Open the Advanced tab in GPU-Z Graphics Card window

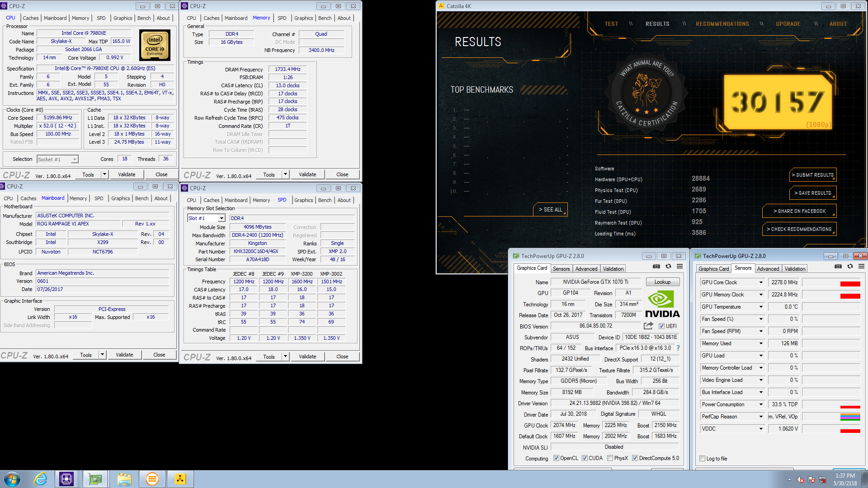coord(586,269)
